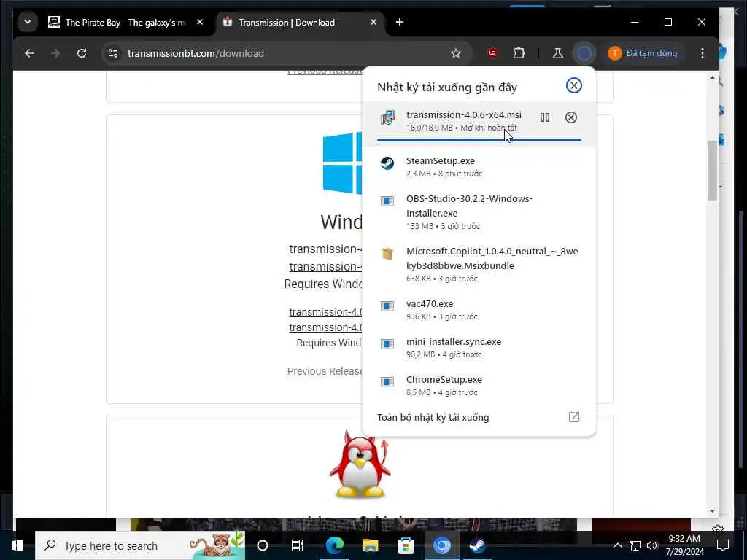Open SteamSetup.exe from downloads list
Image resolution: width=747 pixels, height=560 pixels.
click(479, 167)
